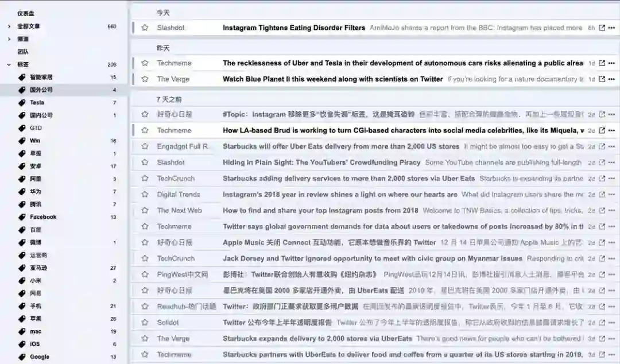Expand the second sidebar section below 全部文章

(x=9, y=39)
